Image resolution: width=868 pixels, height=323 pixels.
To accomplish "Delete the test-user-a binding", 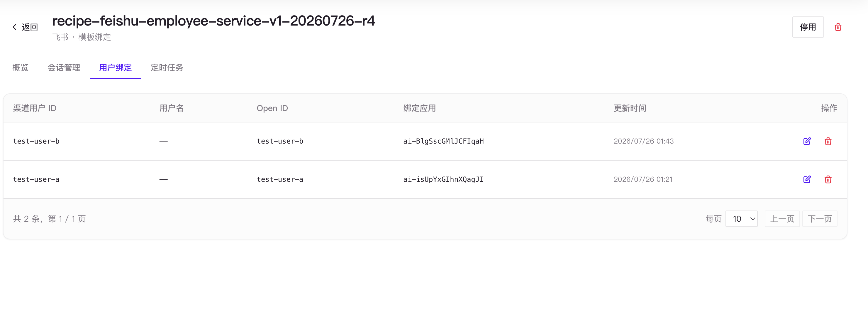I will tap(828, 179).
